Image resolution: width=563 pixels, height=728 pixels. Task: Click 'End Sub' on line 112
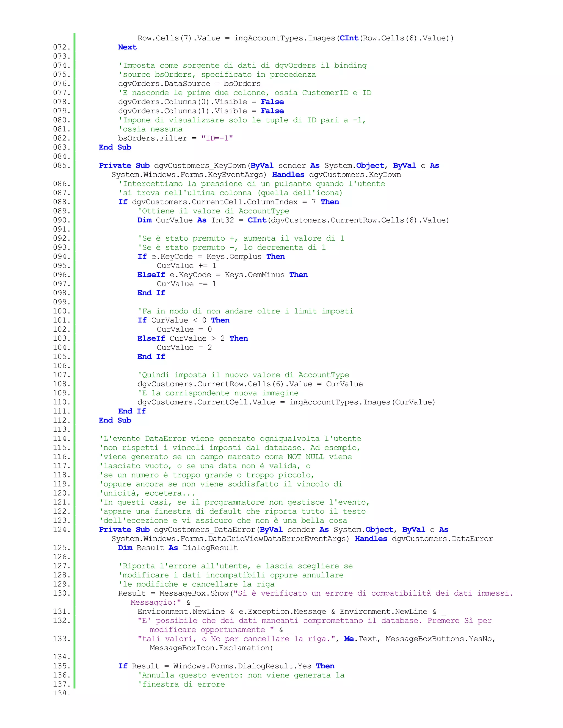click(115, 420)
